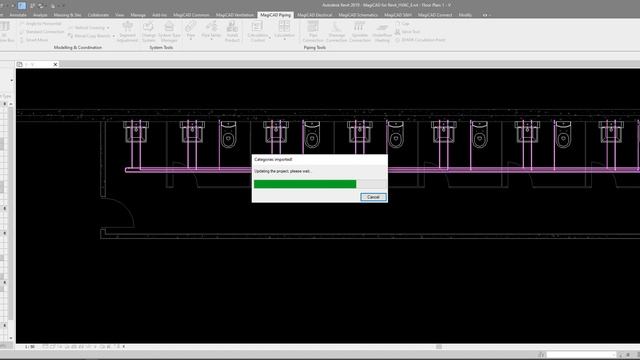Open the Add-Ins ribbon tab
Screen dimensions: 640x360
click(x=159, y=15)
